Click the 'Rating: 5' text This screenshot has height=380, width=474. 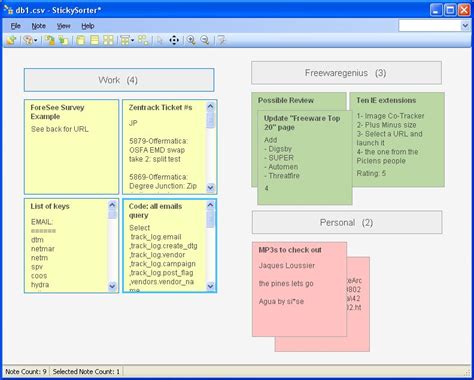point(371,173)
